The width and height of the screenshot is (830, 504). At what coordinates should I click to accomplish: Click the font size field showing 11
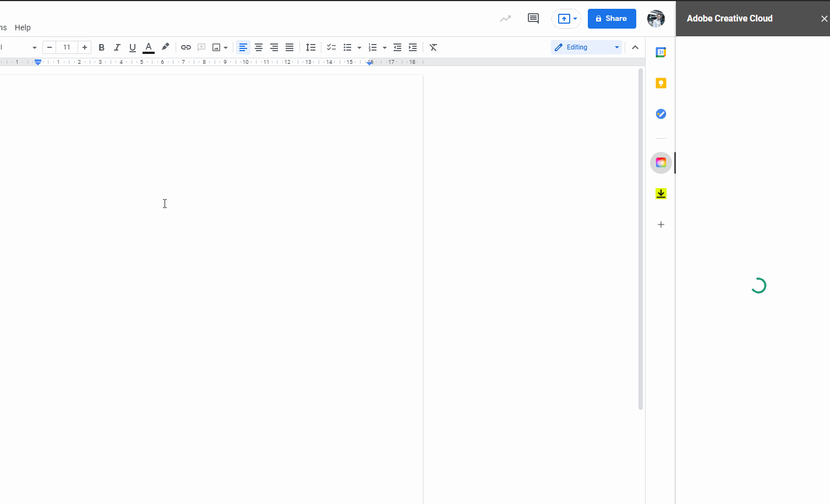coord(67,47)
